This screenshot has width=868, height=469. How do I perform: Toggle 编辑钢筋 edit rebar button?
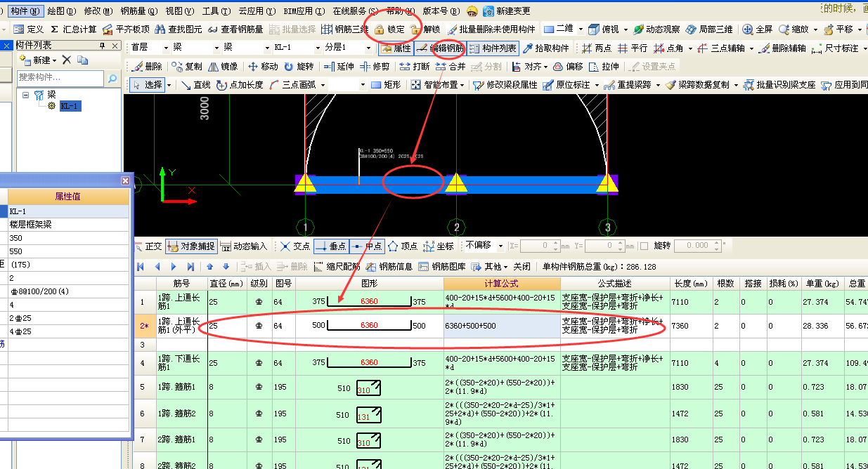[439, 48]
